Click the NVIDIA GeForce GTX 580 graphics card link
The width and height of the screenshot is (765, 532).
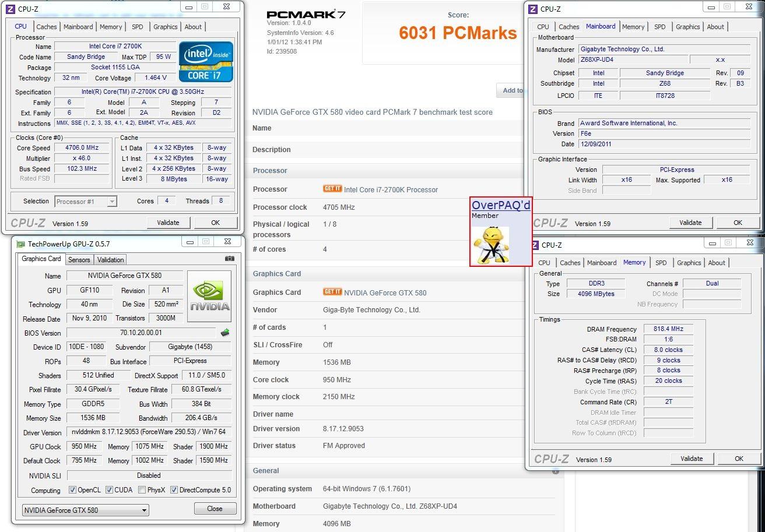click(385, 293)
